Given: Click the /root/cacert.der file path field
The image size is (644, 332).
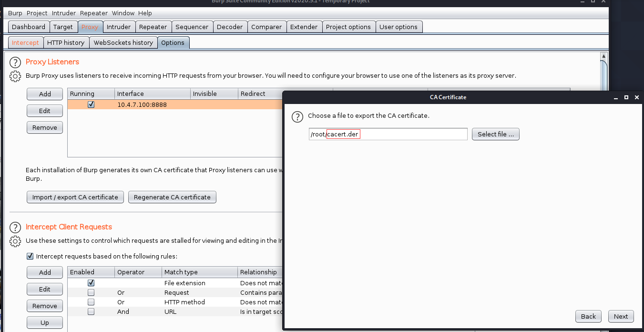Looking at the screenshot, I should [388, 134].
